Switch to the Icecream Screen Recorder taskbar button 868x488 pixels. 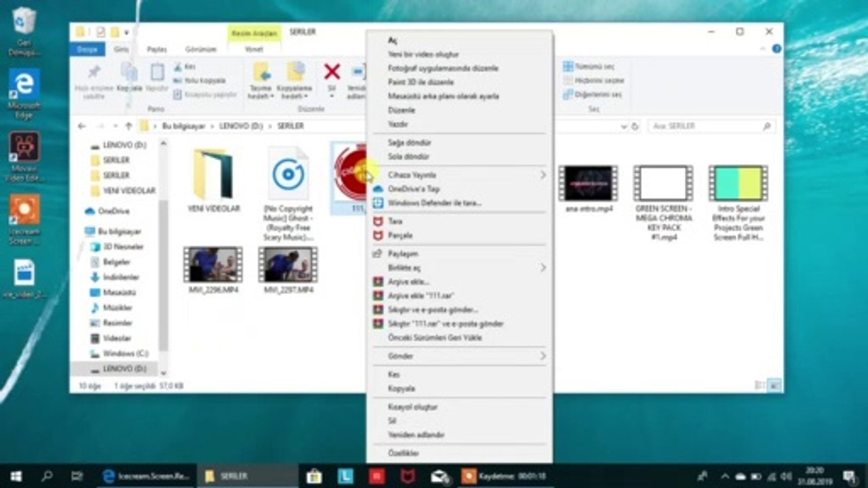point(146,476)
